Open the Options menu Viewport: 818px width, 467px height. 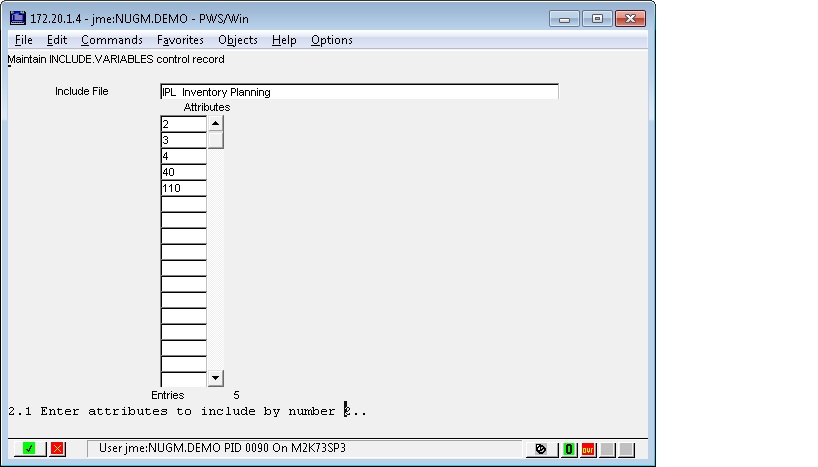(332, 40)
